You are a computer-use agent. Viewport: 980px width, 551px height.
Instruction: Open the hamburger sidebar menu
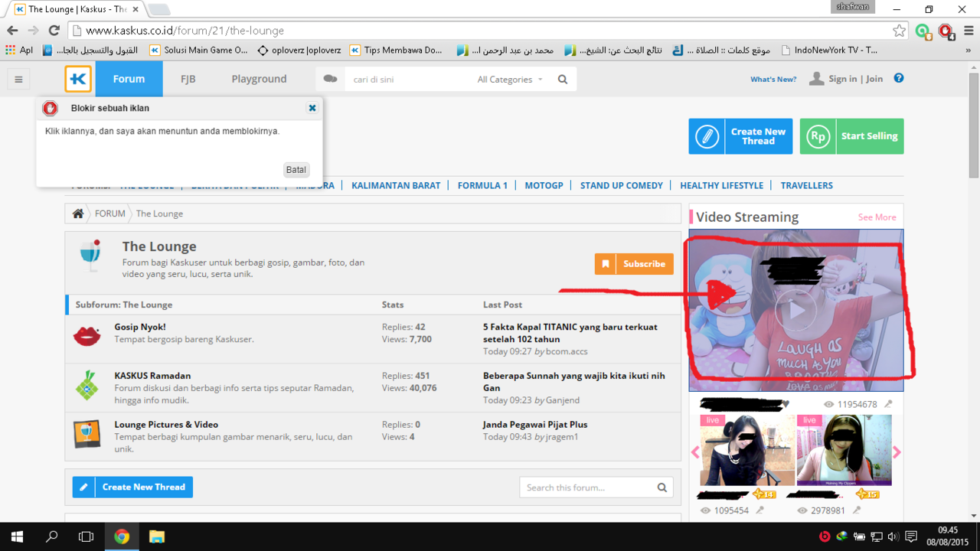point(18,79)
